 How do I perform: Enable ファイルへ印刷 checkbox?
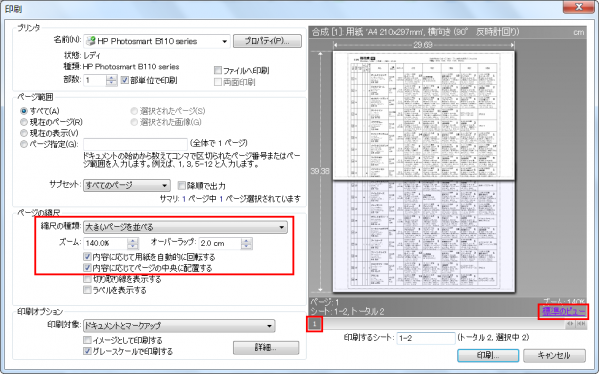pyautogui.click(x=218, y=70)
